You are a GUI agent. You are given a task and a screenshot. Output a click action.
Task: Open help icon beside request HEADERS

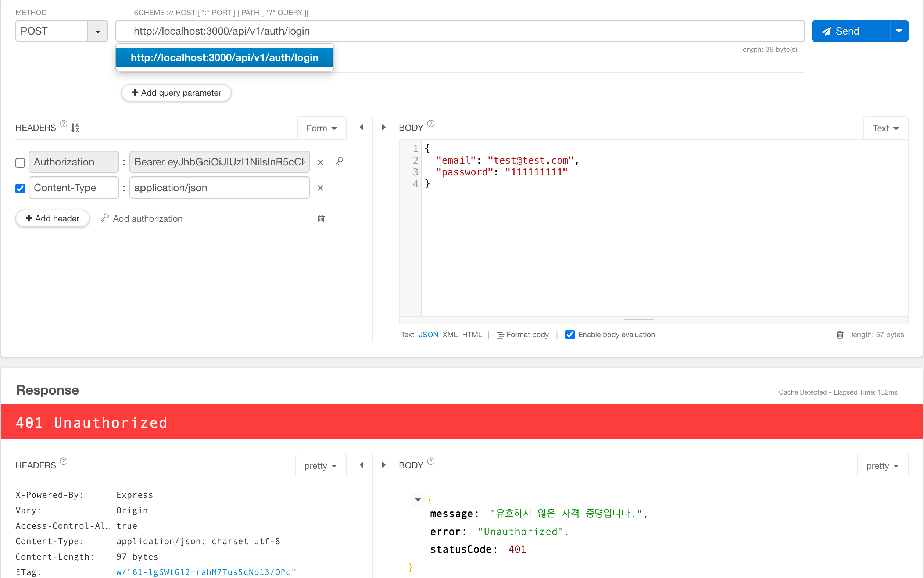point(64,124)
